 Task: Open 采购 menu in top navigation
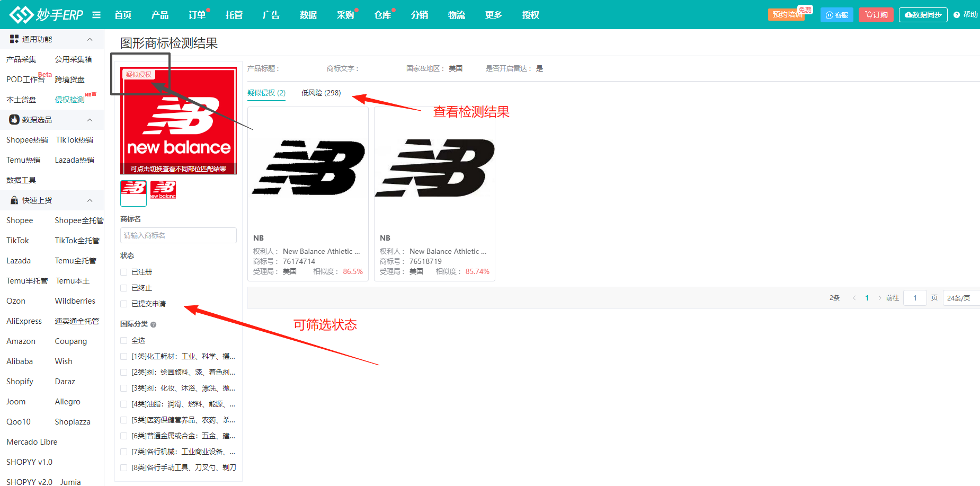click(x=345, y=15)
